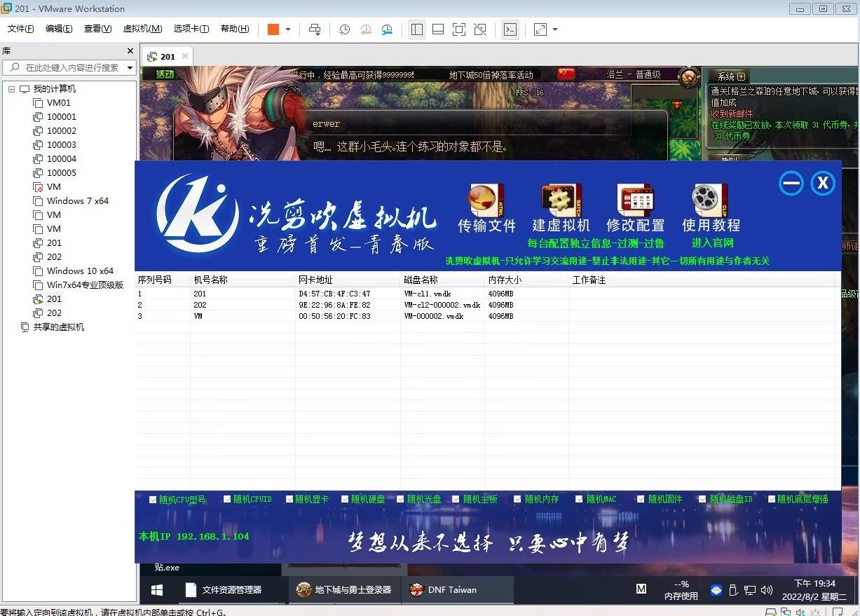Image resolution: width=860 pixels, height=616 pixels.
Task: Open 地下城与勇士登录器 taskbar item
Action: pyautogui.click(x=344, y=590)
